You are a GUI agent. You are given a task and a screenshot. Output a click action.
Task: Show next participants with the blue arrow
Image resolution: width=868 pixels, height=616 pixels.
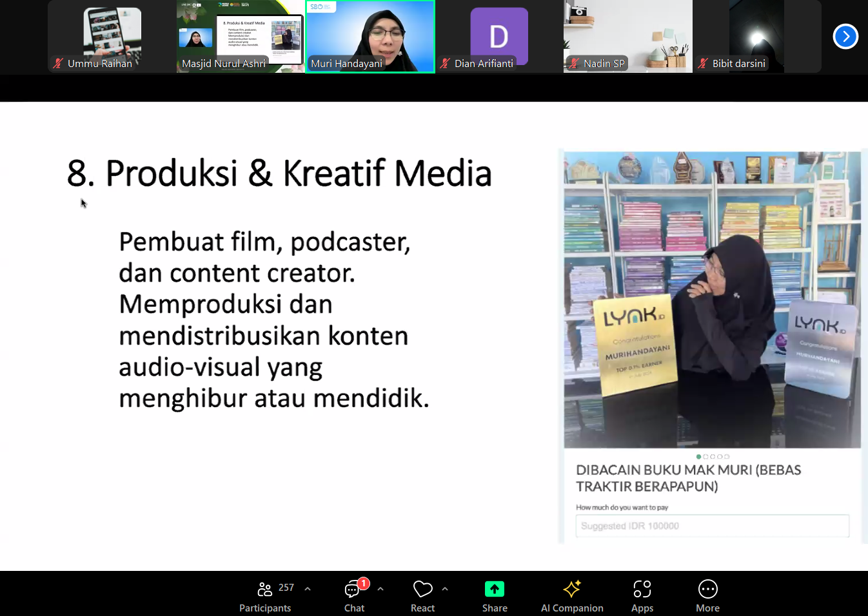point(845,36)
